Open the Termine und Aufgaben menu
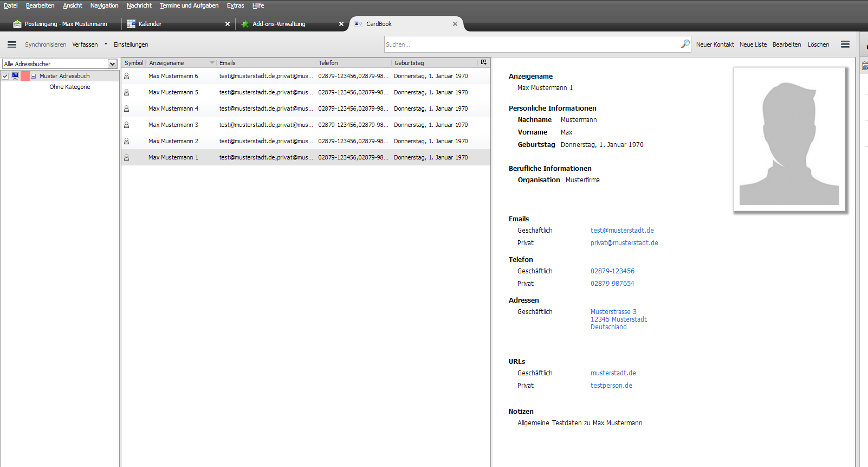This screenshot has height=467, width=868. point(189,5)
